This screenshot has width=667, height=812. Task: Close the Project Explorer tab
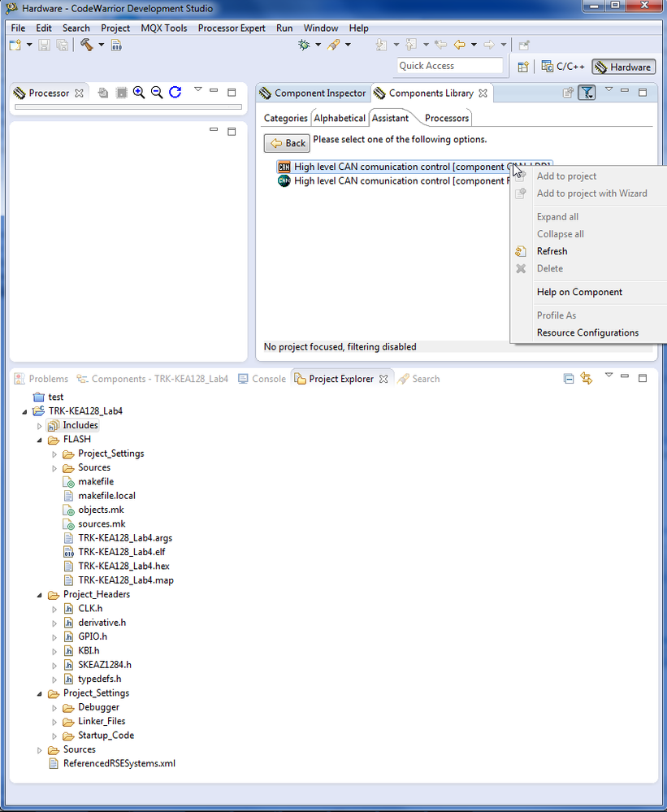pos(383,379)
